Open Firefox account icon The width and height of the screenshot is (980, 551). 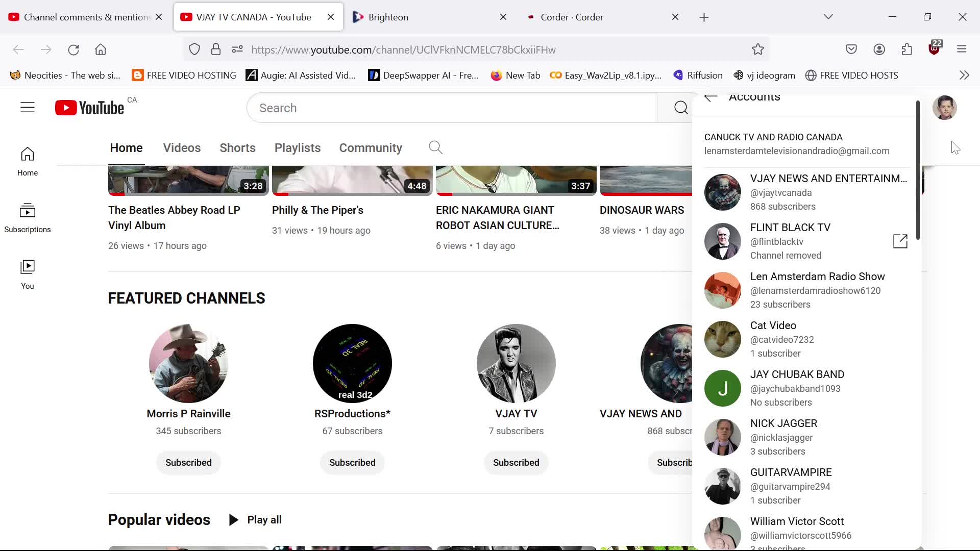pyautogui.click(x=879, y=49)
